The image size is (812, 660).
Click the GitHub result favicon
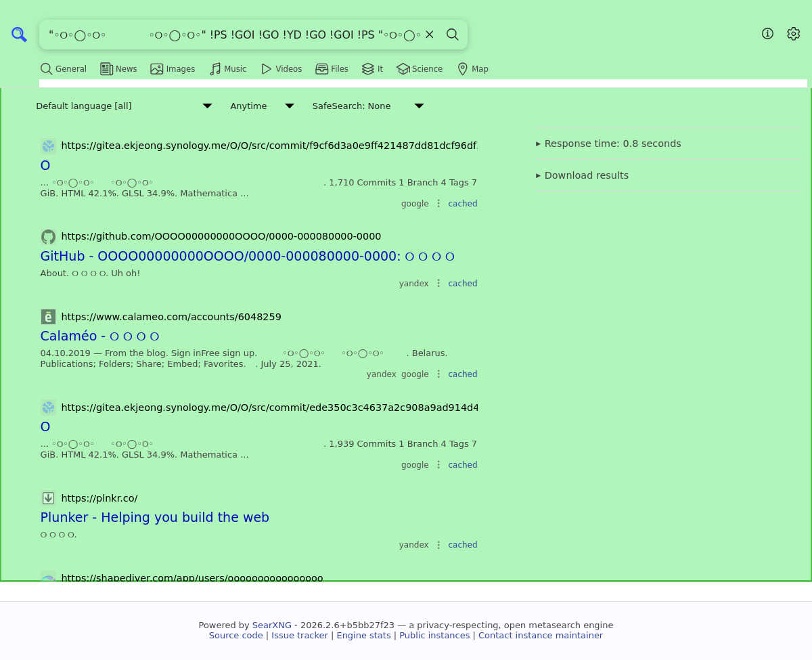pyautogui.click(x=48, y=236)
